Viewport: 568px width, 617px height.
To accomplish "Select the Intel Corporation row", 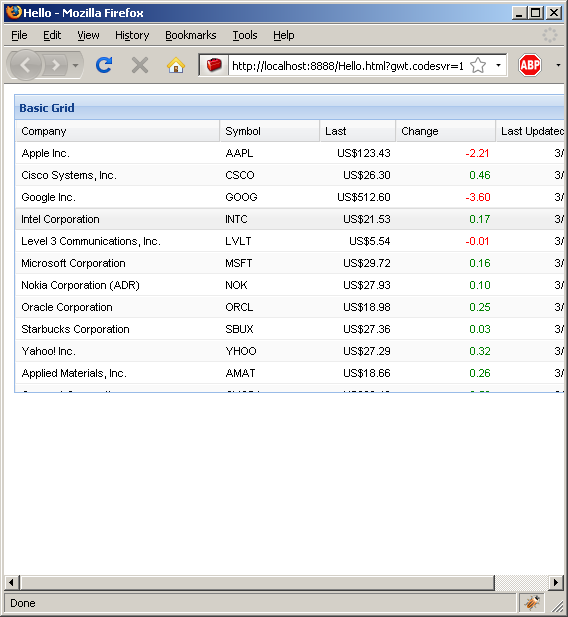I will 290,219.
